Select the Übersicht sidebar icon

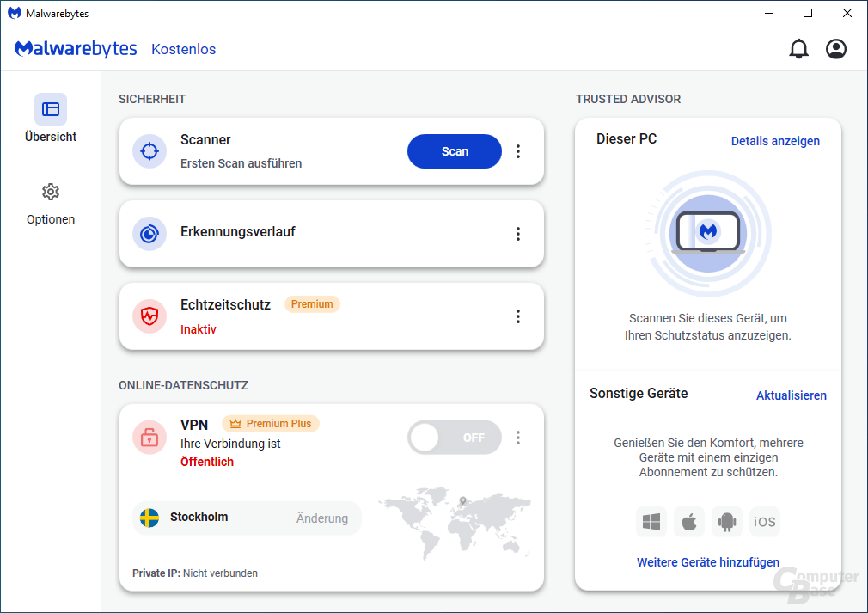coord(51,109)
